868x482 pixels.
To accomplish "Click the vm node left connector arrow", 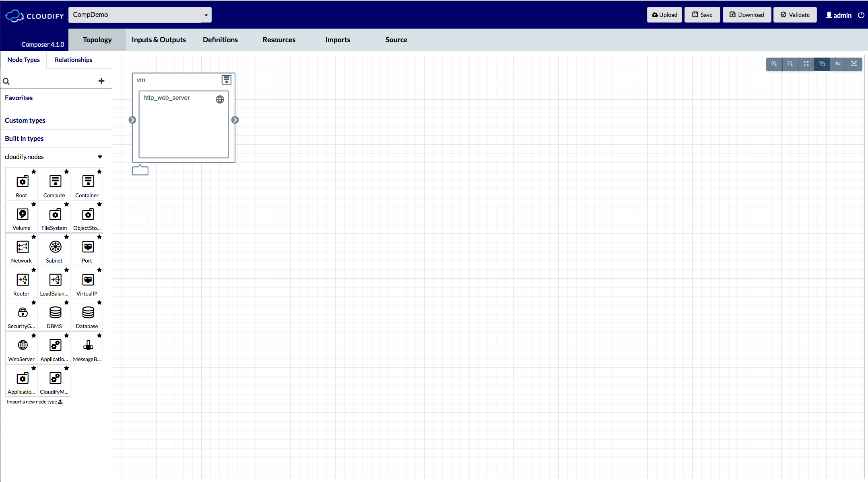I will click(x=132, y=120).
